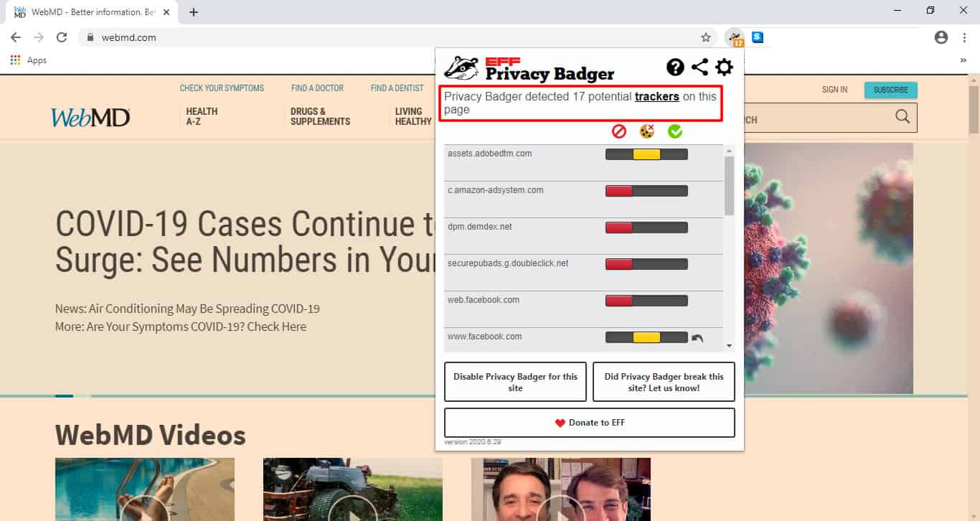Click the forward navigation arrow
Viewport: 980px width, 521px height.
39,37
